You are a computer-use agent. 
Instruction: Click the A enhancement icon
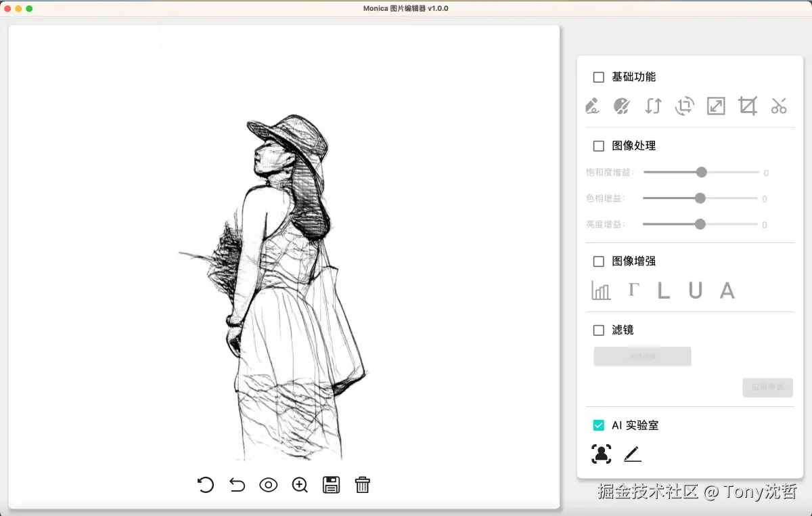coord(727,291)
